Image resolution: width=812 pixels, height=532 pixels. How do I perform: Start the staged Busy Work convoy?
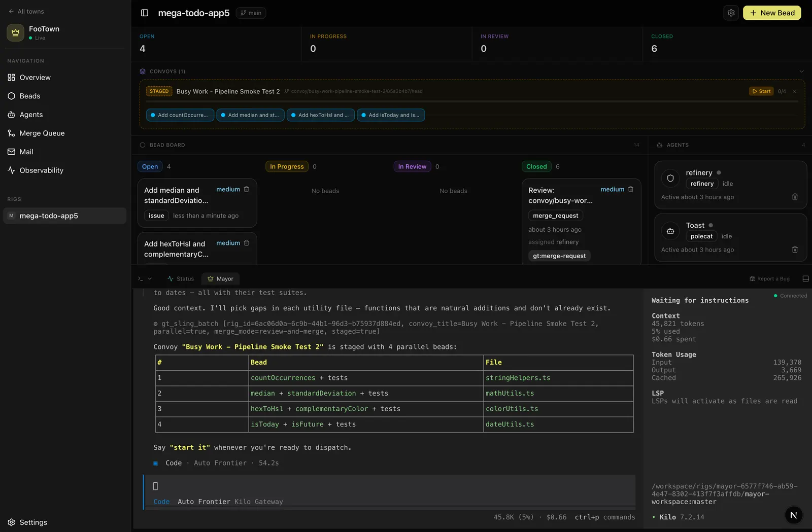(x=761, y=91)
